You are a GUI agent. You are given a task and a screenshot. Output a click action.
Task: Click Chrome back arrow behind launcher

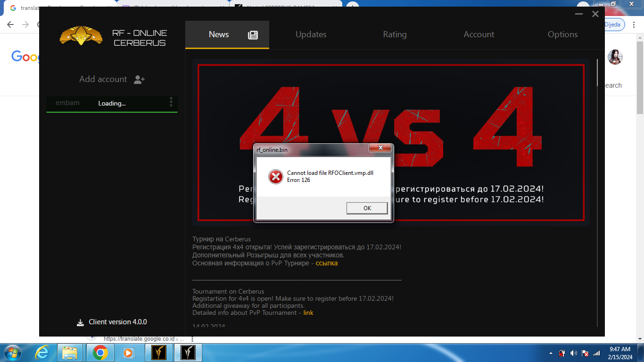click(x=10, y=25)
